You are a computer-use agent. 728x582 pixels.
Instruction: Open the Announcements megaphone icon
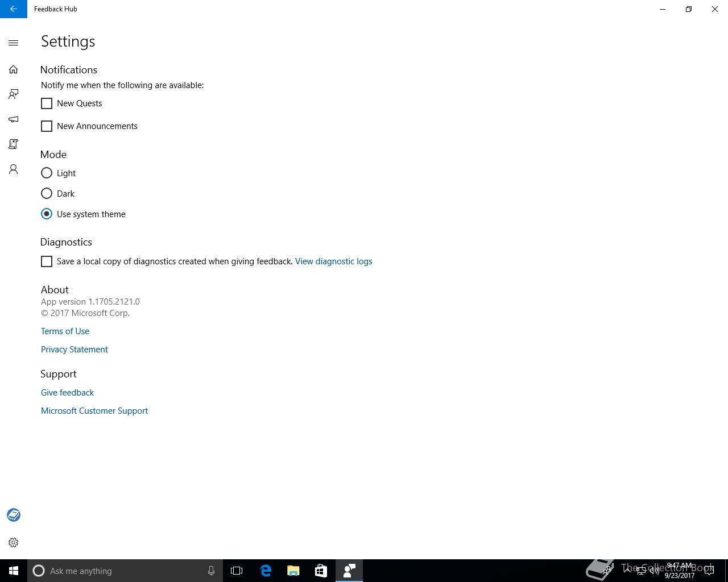coord(14,119)
